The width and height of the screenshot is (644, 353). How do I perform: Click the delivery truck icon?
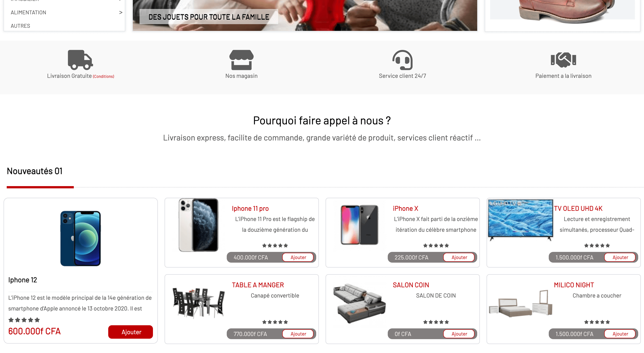click(80, 60)
